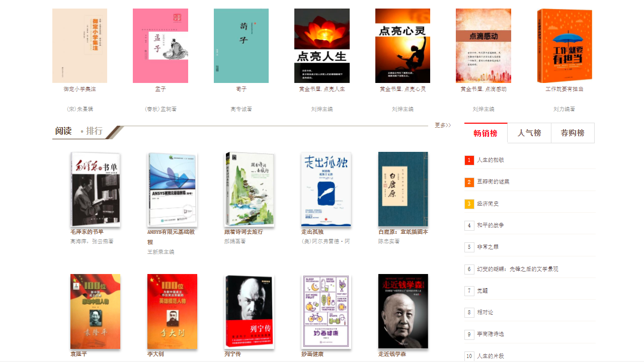Click the orange 工作就要有担当 cover
The image size is (644, 362).
tap(563, 45)
